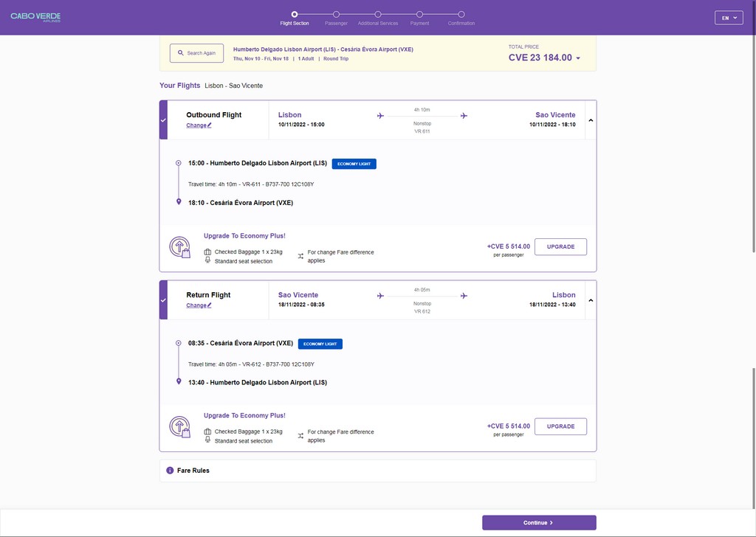Toggle the Return Flight selected checkmark
This screenshot has height=537, width=756.
tap(163, 300)
